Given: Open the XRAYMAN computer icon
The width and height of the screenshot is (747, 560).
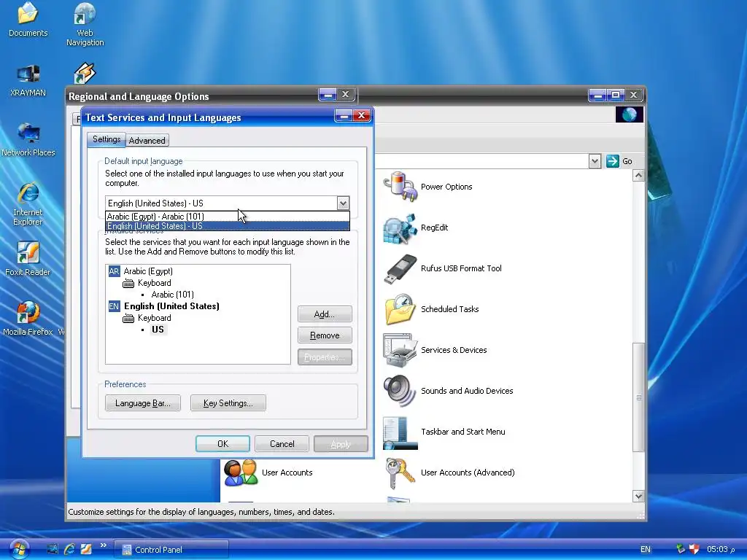Looking at the screenshot, I should click(x=28, y=80).
